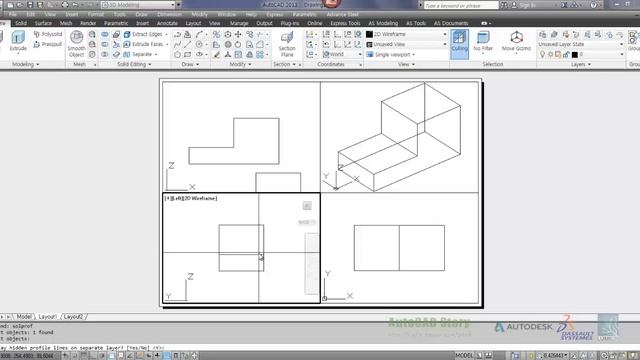This screenshot has width=640, height=360.
Task: Open the Solid ribbon tab
Action: tap(21, 23)
